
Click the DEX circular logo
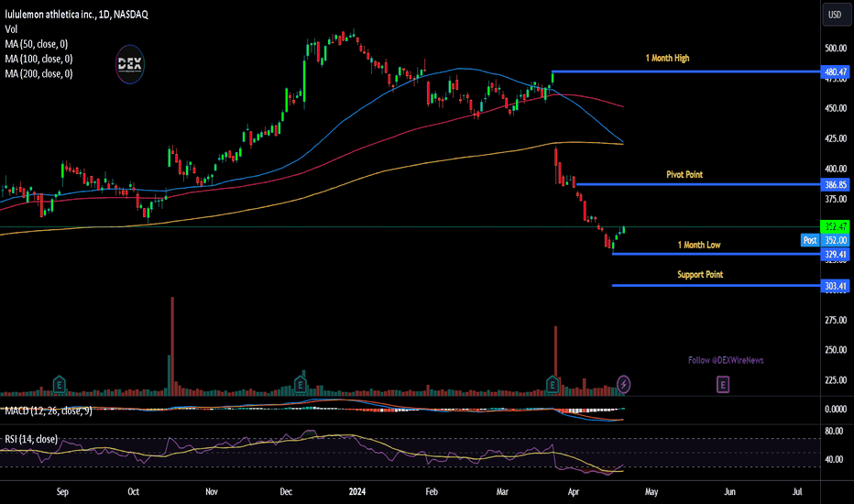[129, 64]
